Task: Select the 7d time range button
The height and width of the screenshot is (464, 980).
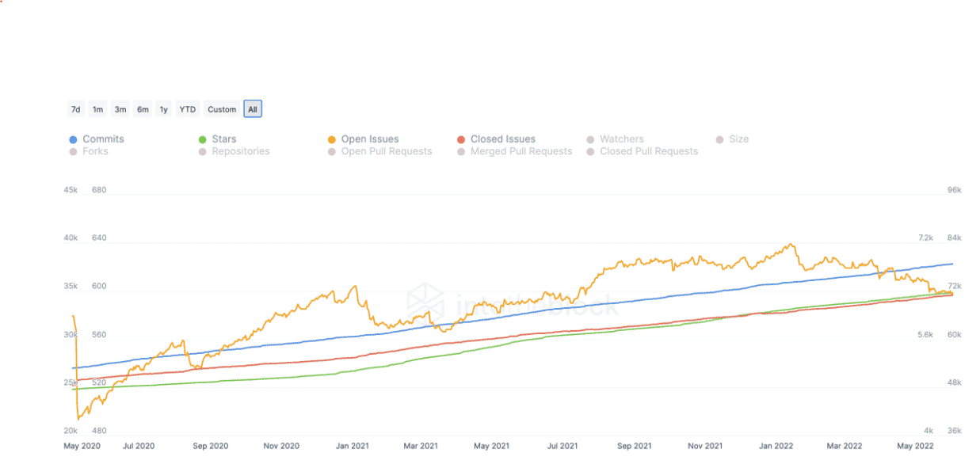Action: point(76,109)
